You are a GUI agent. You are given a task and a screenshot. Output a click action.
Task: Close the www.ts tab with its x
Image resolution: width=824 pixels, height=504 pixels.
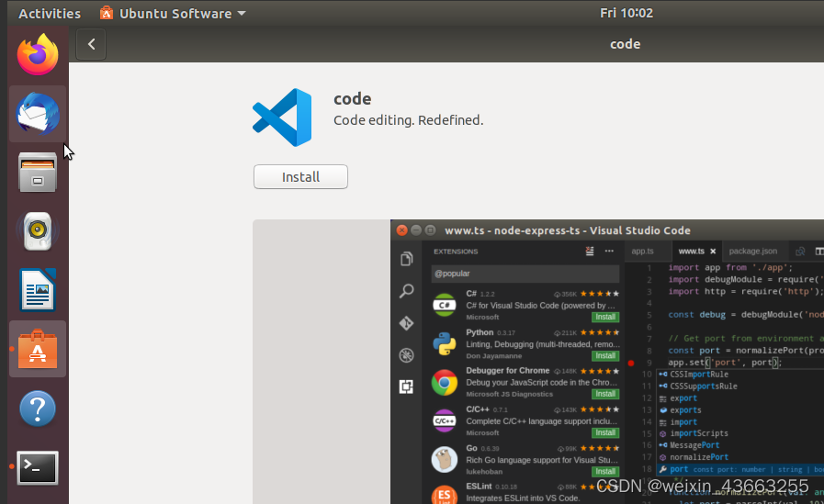713,252
